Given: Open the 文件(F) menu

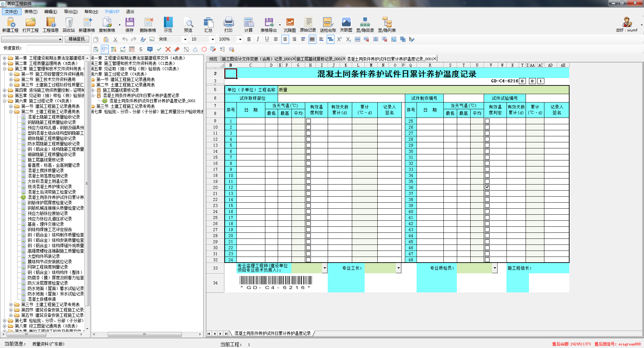Looking at the screenshot, I should [11, 12].
